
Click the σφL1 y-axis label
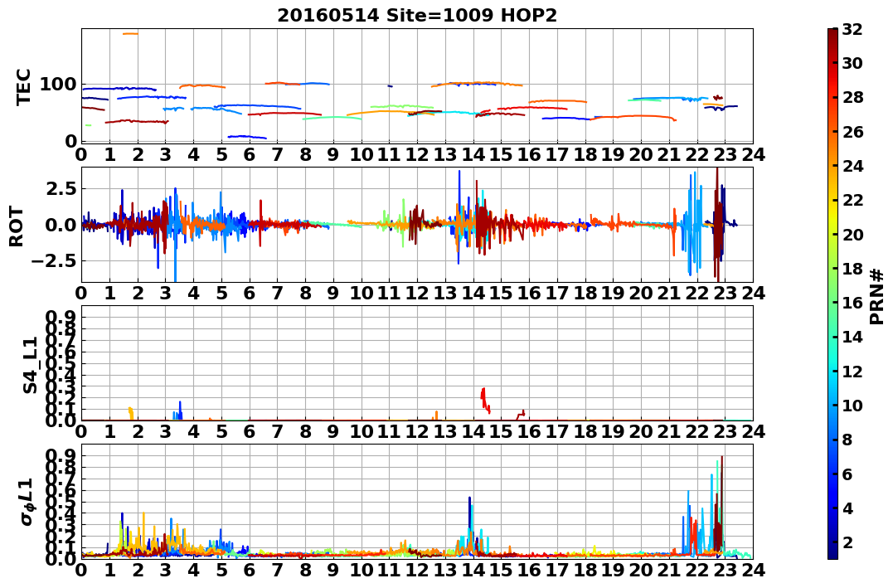27,502
